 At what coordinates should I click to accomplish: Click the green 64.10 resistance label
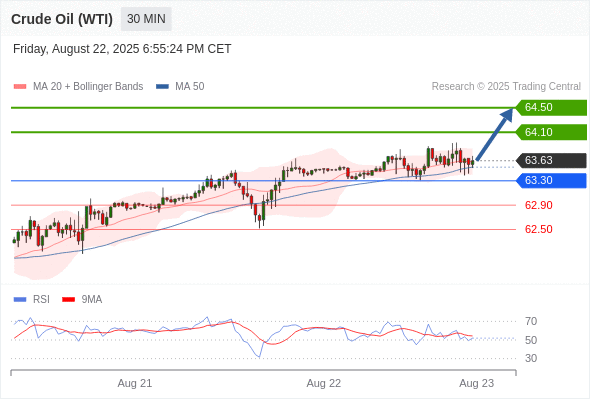pyautogui.click(x=551, y=132)
